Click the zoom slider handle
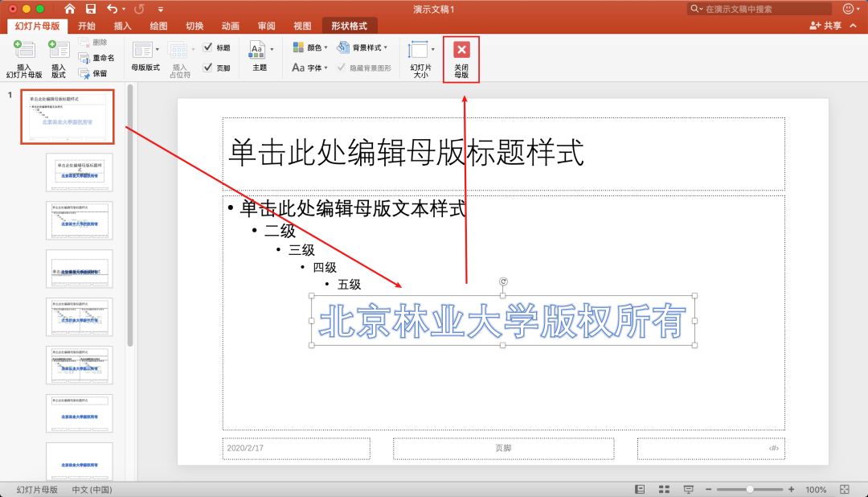Image resolution: width=868 pixels, height=497 pixels. pyautogui.click(x=750, y=489)
